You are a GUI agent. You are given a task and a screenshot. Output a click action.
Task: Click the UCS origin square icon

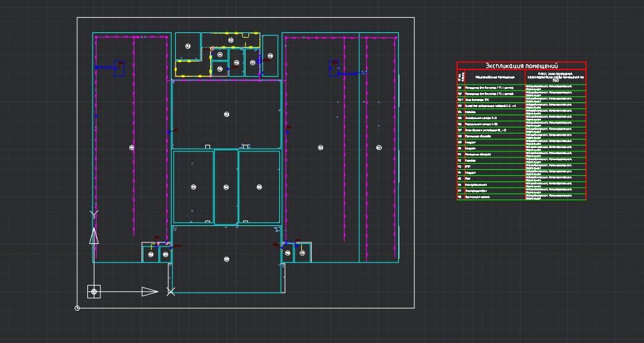pyautogui.click(x=94, y=291)
